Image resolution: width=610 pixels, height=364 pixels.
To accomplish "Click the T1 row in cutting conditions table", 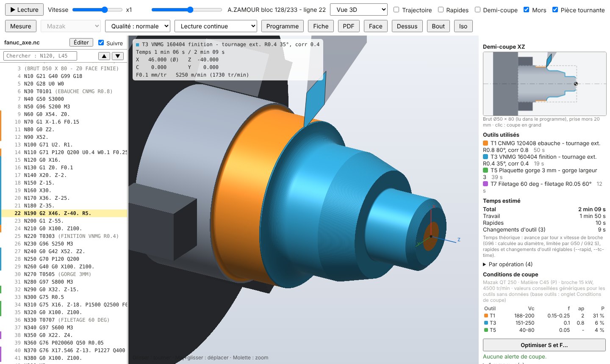I will point(544,316).
